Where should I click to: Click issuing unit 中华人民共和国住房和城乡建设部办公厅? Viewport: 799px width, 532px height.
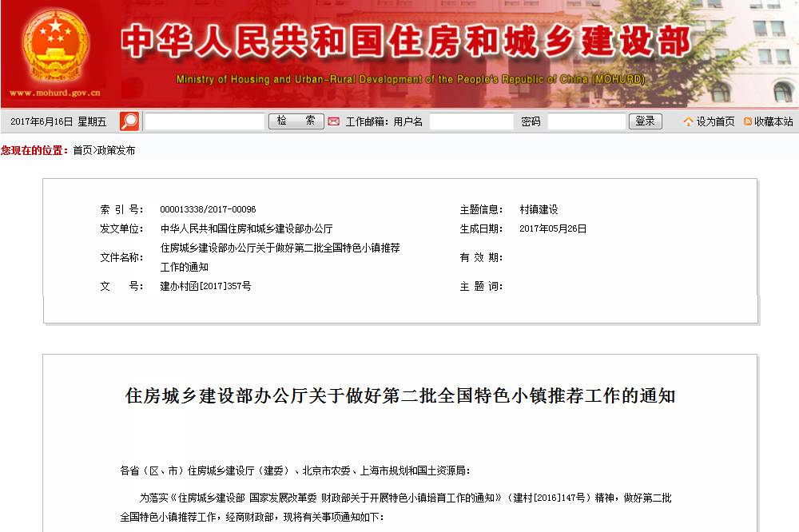click(x=247, y=228)
